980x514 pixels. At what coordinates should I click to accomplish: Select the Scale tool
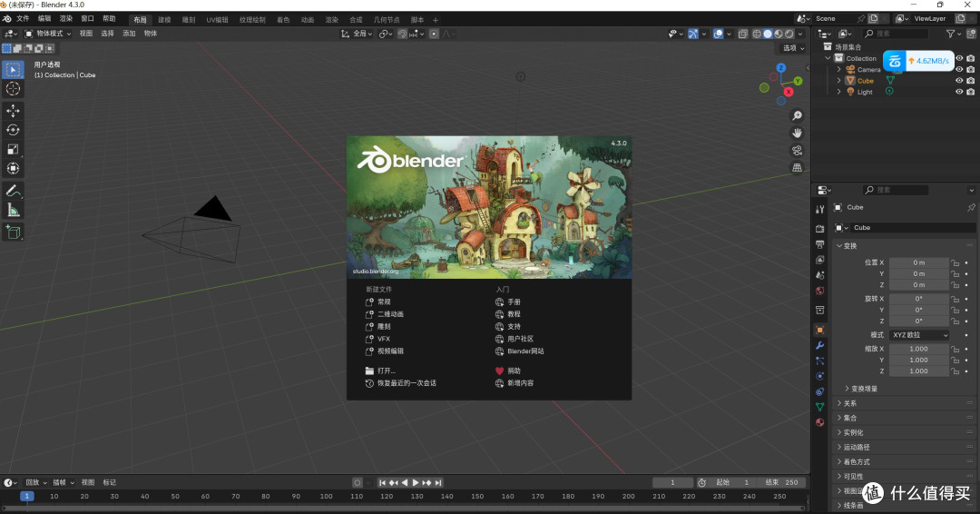pos(13,150)
